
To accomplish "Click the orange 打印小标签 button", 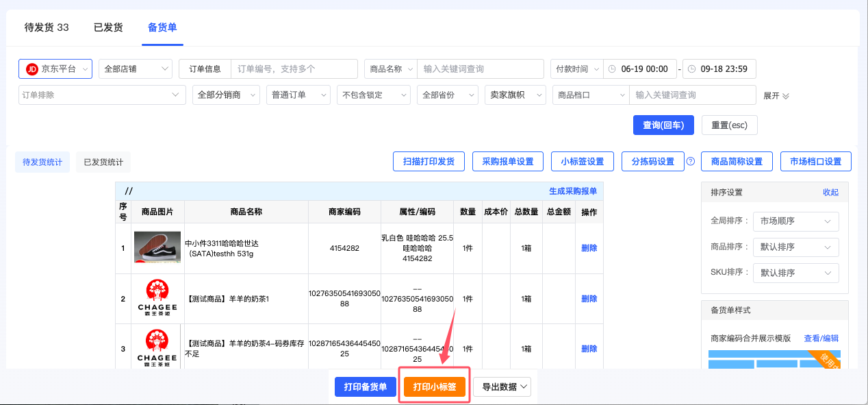I will coord(434,386).
